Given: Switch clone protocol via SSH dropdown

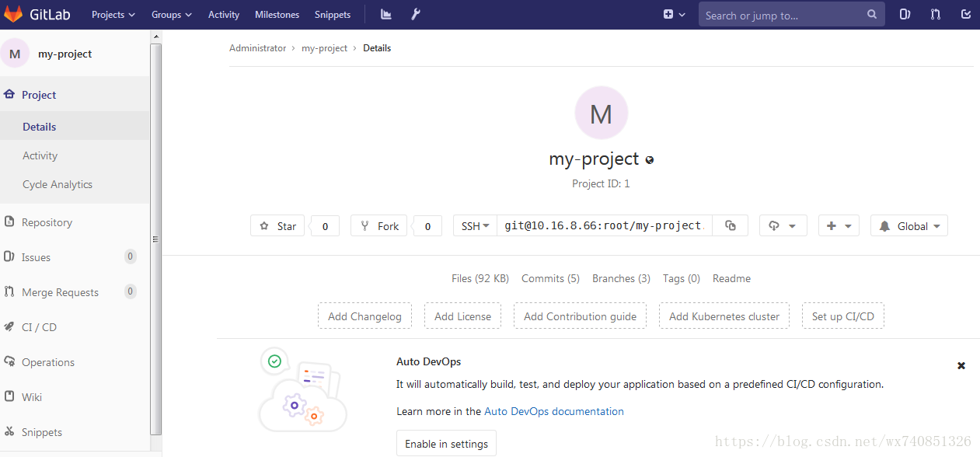Looking at the screenshot, I should point(475,225).
